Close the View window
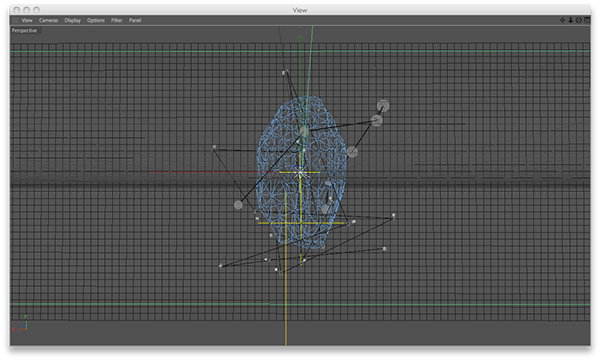This screenshot has height=360, width=600. point(16,10)
